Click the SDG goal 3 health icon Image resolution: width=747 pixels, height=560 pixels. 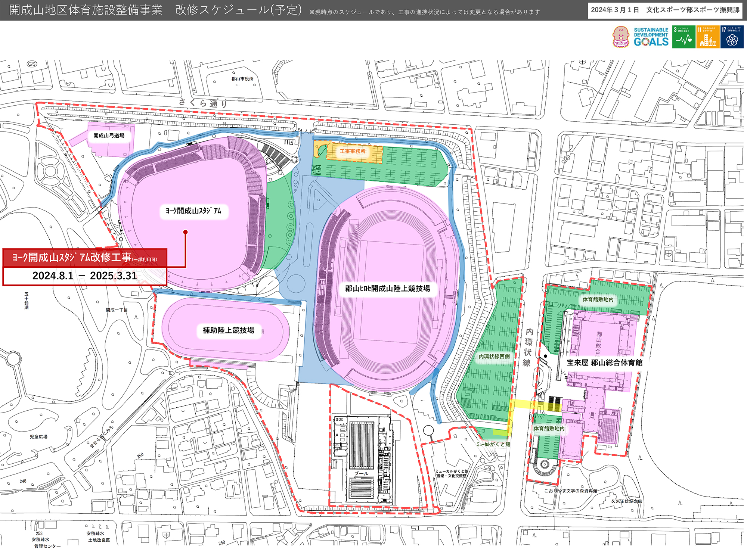pos(684,37)
